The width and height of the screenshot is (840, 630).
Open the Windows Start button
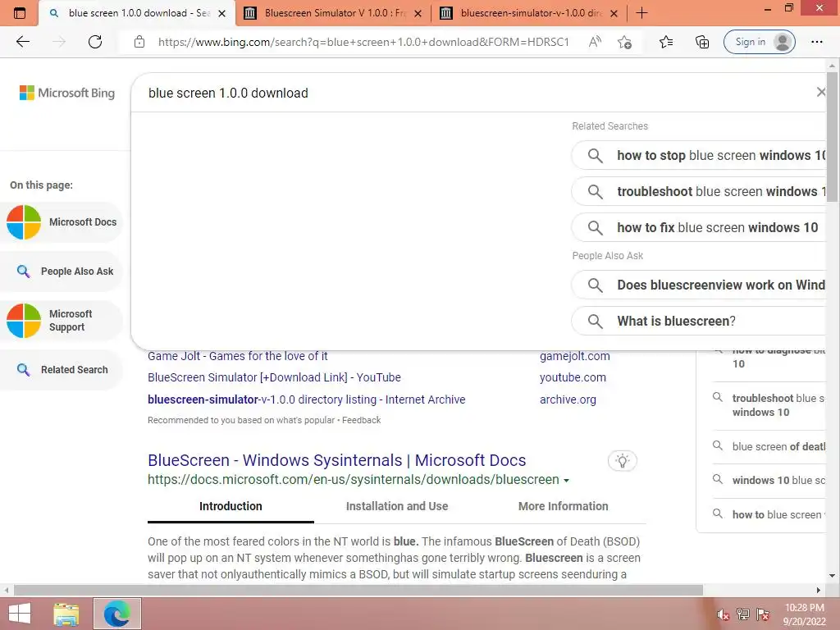pyautogui.click(x=20, y=614)
